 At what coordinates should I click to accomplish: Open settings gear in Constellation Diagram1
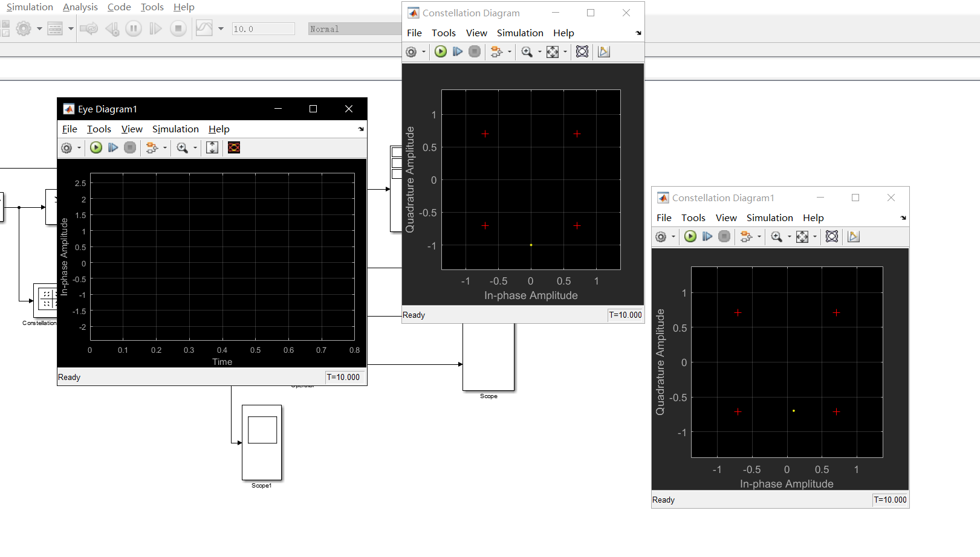661,237
